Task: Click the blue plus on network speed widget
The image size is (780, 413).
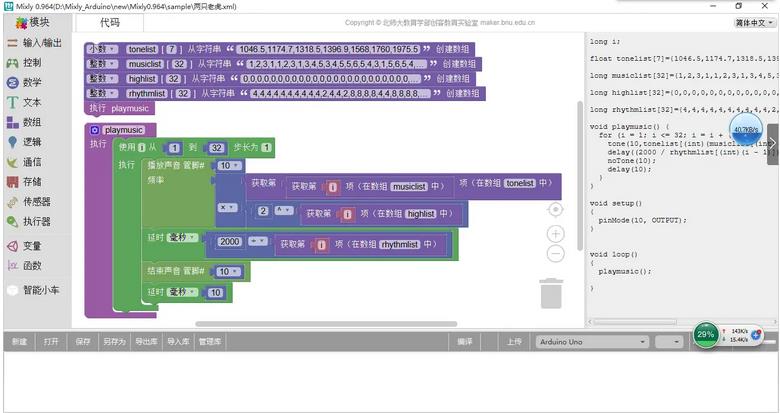Action: (x=756, y=335)
